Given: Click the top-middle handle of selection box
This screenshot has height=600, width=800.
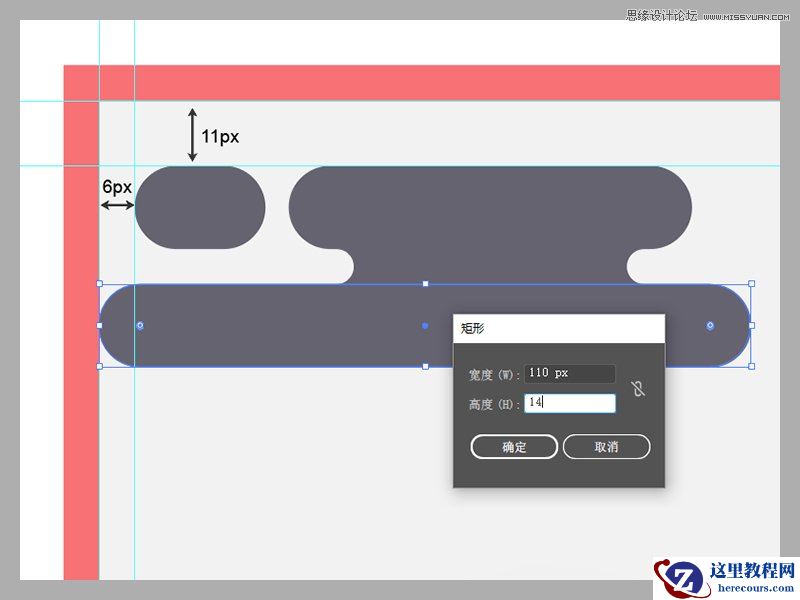Looking at the screenshot, I should click(x=426, y=284).
